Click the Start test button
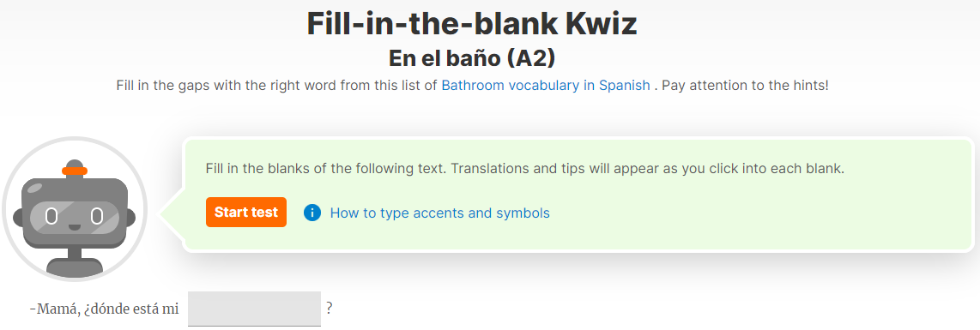Viewport: 980px width, 330px height. (246, 212)
